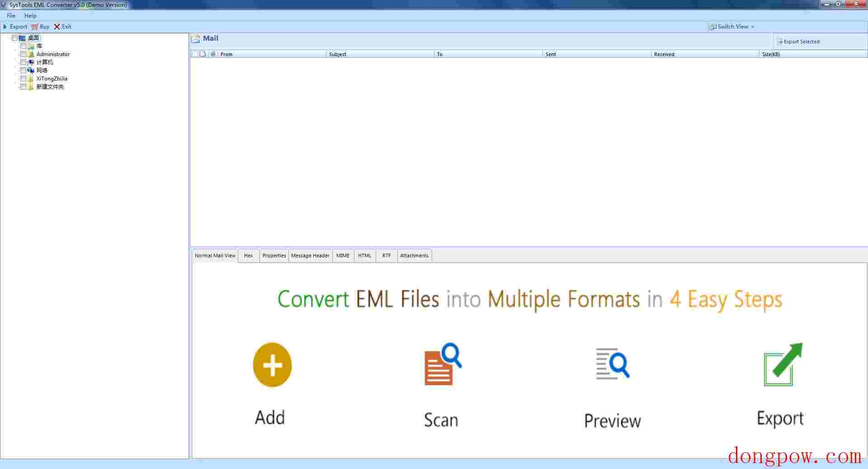Open the Attachments tab

(x=414, y=256)
